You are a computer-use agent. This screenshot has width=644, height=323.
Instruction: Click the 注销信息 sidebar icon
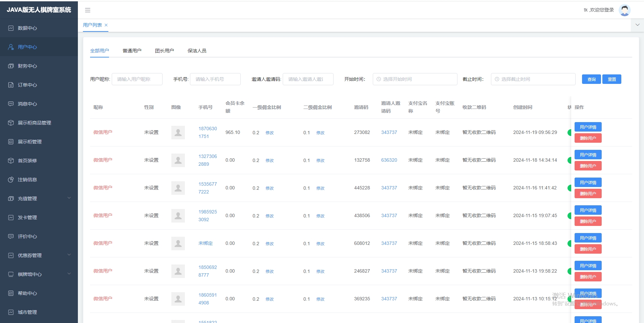11,180
